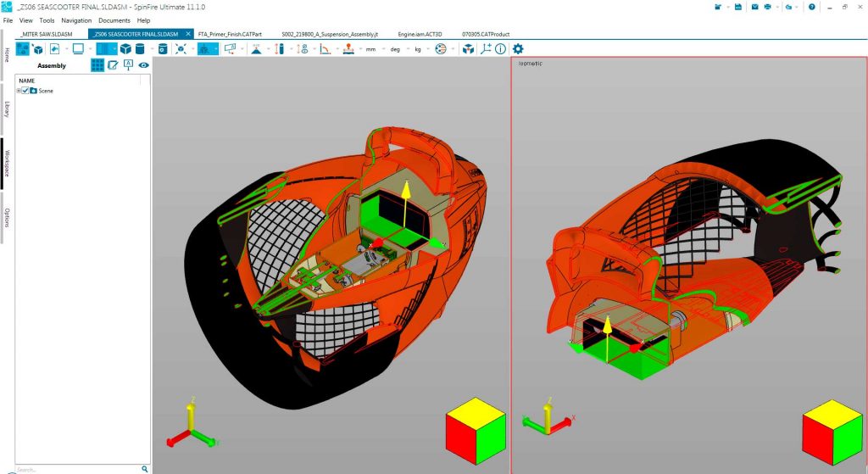Click the markup callout icon
The width and height of the screenshot is (868, 474).
click(231, 48)
